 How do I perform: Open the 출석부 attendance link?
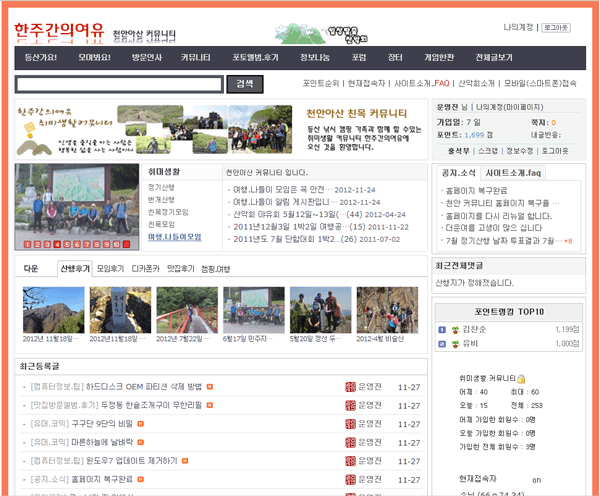pyautogui.click(x=459, y=150)
